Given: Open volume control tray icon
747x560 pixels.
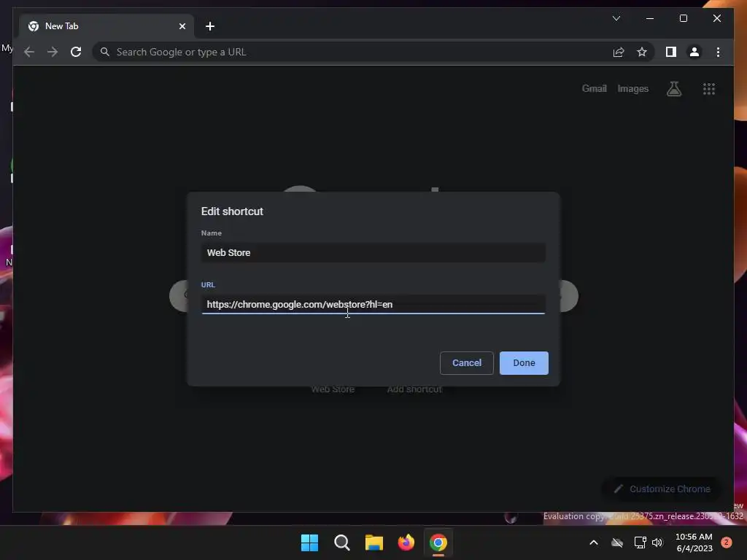Looking at the screenshot, I should pos(657,542).
